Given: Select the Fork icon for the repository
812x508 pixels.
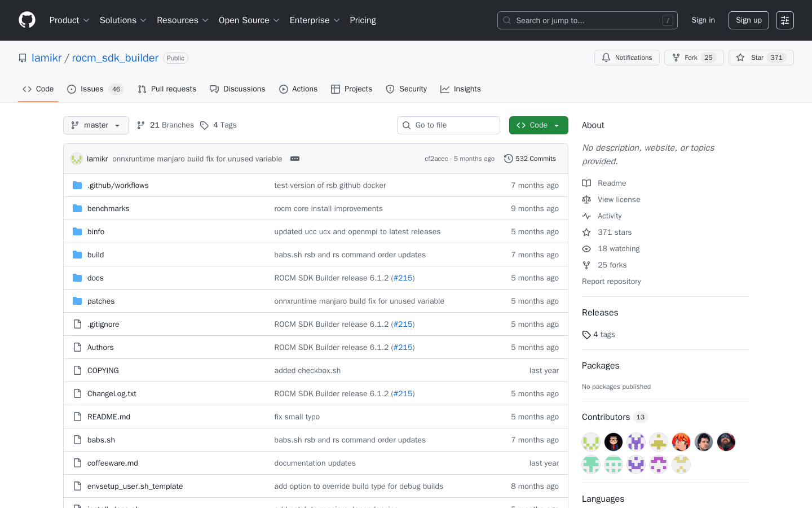Looking at the screenshot, I should click(675, 57).
